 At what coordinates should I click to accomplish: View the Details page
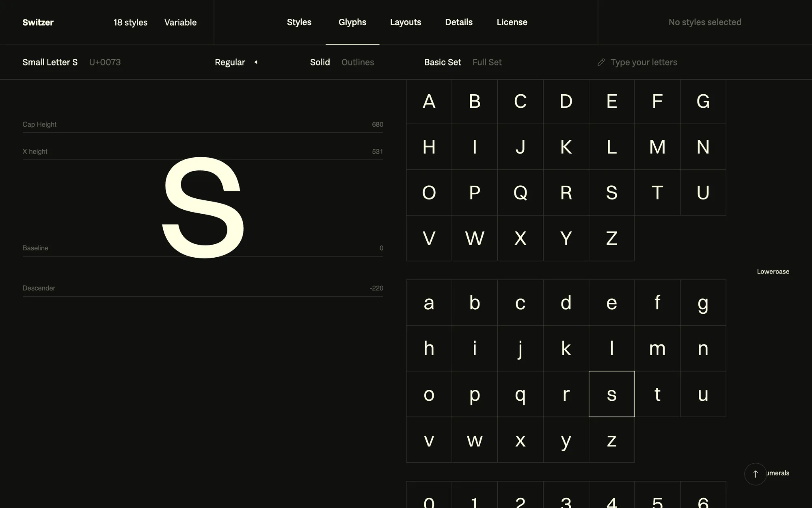[458, 22]
